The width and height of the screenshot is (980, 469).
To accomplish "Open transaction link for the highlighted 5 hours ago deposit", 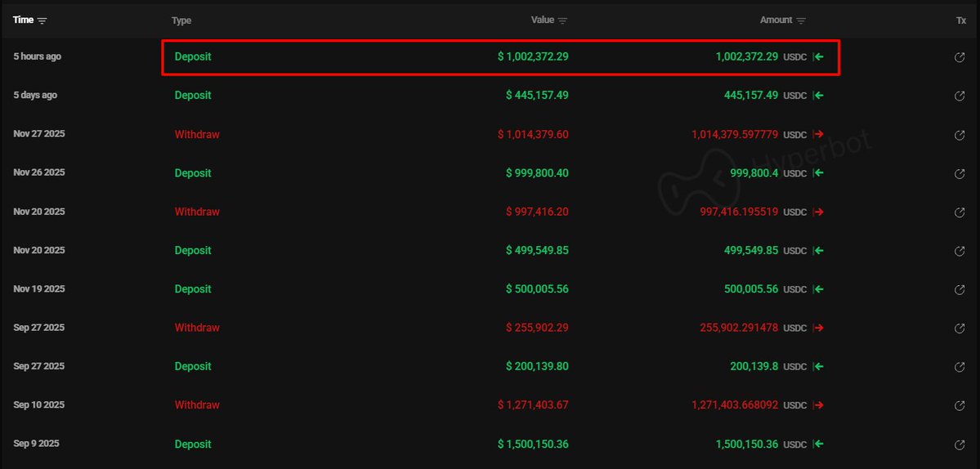I will 960,57.
